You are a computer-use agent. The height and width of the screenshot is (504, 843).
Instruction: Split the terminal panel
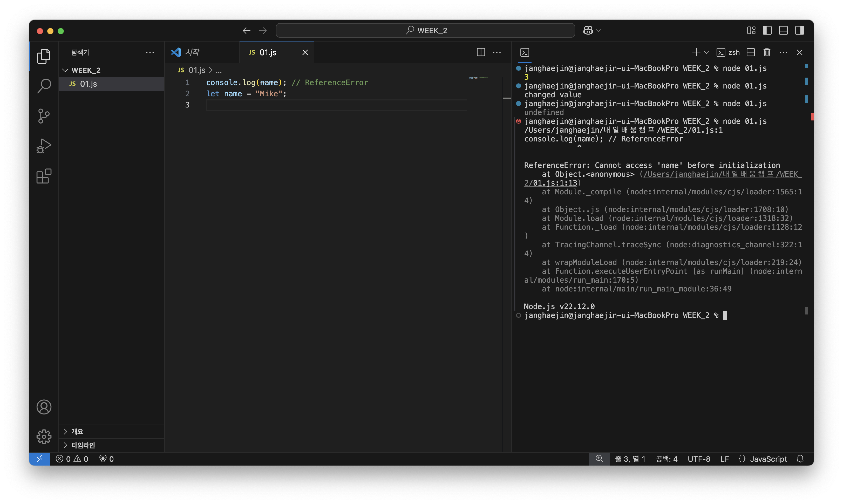pyautogui.click(x=751, y=52)
